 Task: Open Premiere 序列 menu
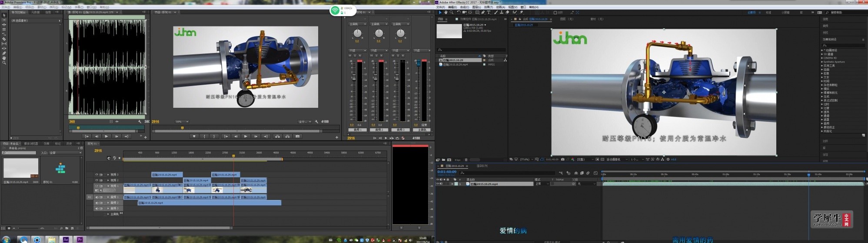[54, 7]
